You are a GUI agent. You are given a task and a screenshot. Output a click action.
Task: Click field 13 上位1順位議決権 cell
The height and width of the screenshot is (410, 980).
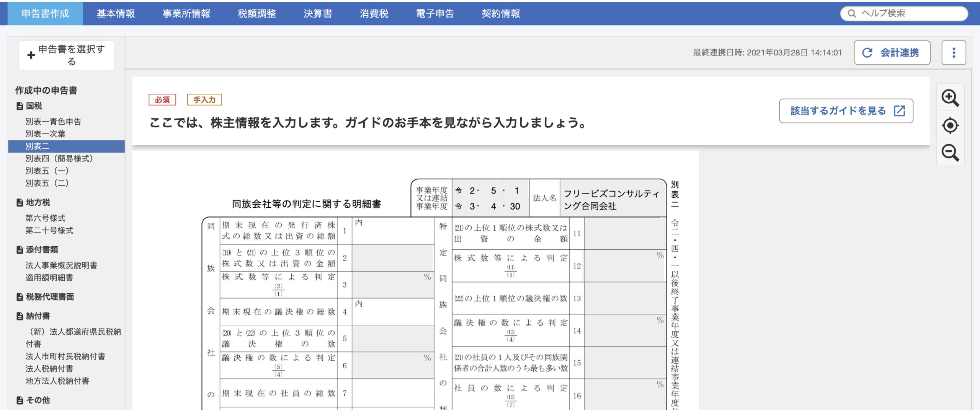pyautogui.click(x=625, y=298)
